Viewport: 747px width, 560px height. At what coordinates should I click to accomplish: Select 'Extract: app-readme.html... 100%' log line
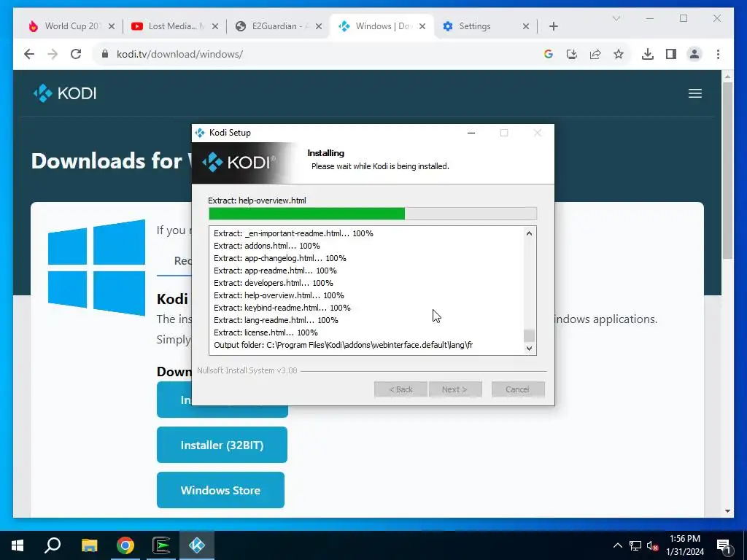275,271
